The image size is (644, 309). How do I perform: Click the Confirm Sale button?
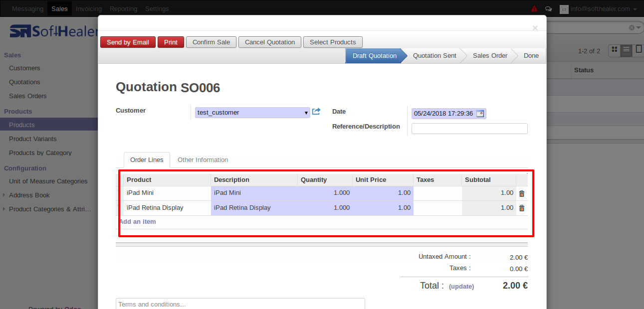point(211,42)
